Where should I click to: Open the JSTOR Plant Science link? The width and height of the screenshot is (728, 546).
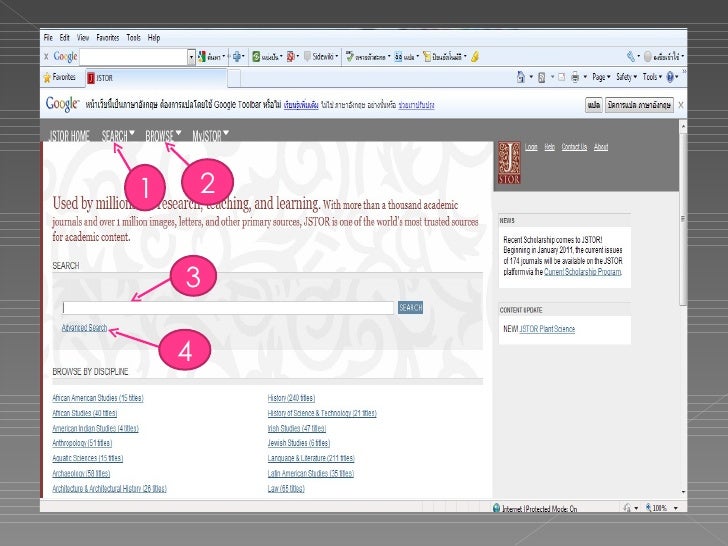pyautogui.click(x=547, y=329)
